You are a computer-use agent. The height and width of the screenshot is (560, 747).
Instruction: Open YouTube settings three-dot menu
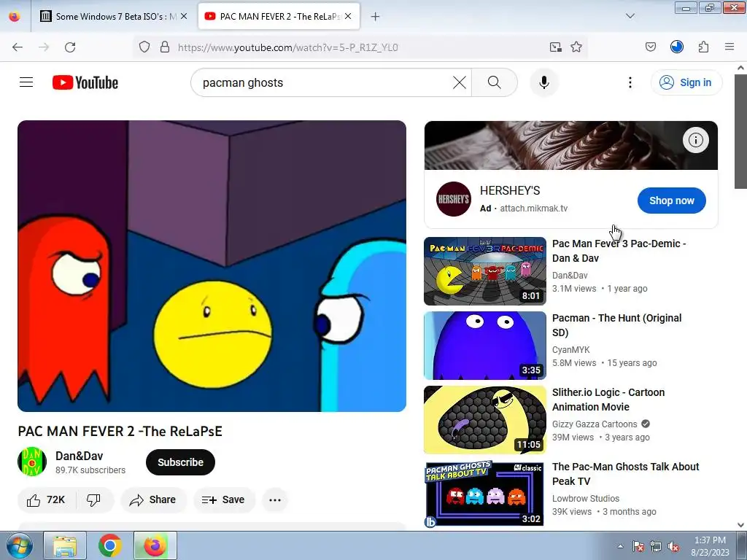pyautogui.click(x=630, y=82)
